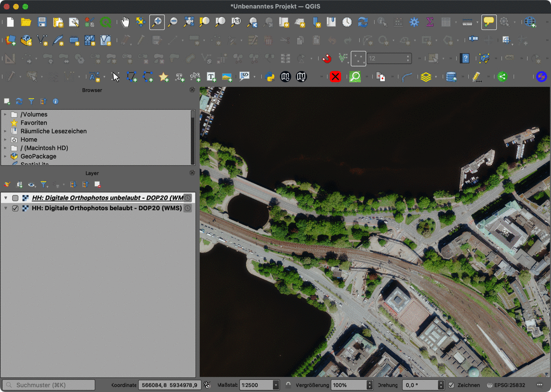
Task: Click the EPSG:25832 CRS button
Action: 506,385
